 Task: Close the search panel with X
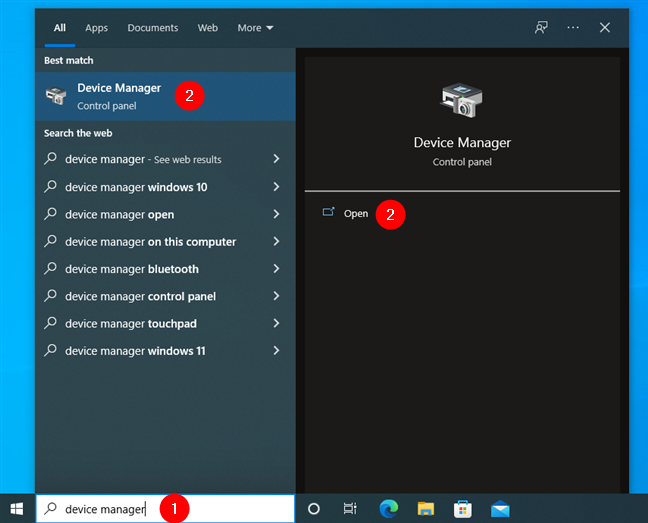605,28
